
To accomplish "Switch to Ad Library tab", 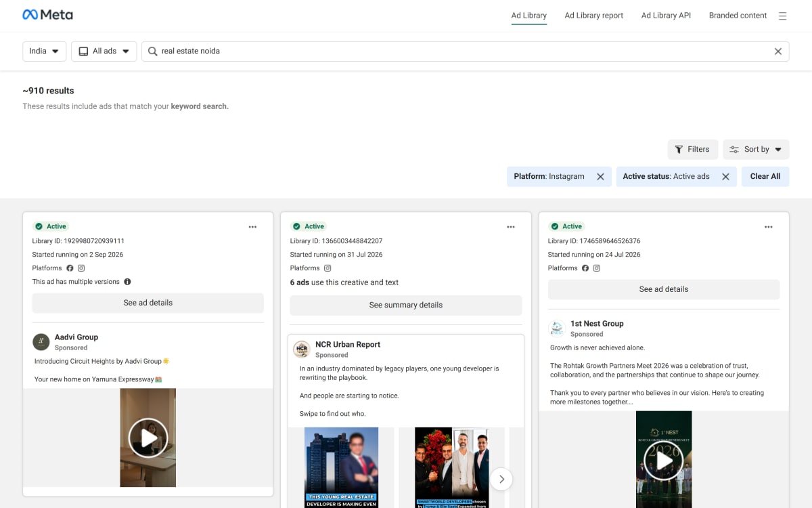I will tap(529, 16).
